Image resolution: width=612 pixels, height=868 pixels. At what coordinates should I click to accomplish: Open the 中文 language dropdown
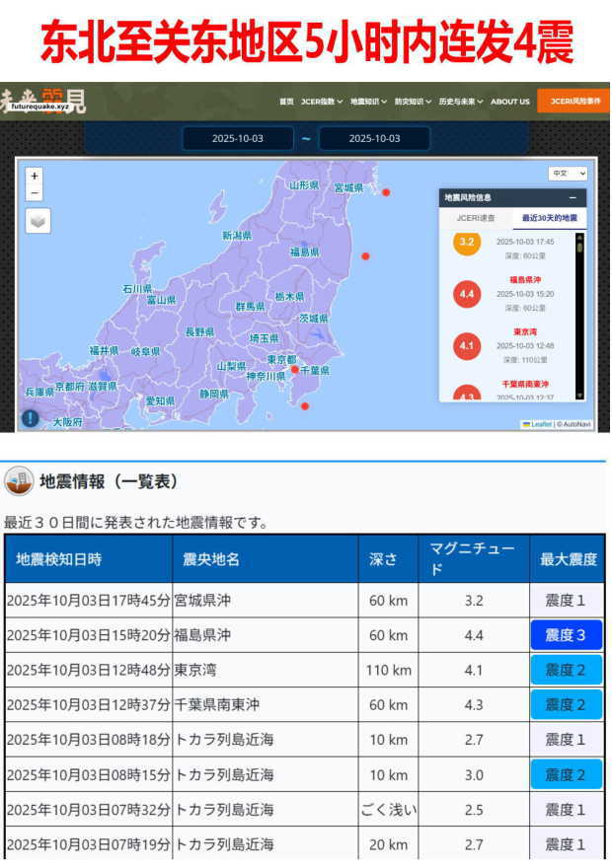[569, 174]
